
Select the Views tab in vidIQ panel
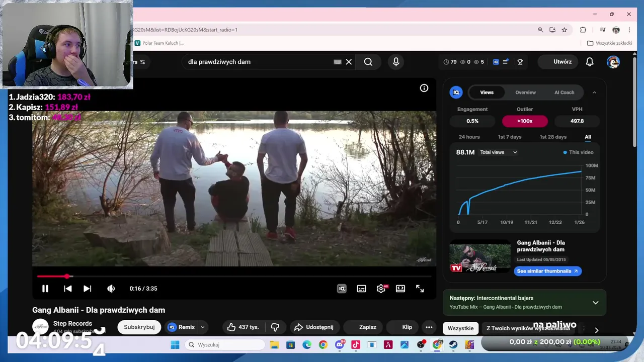click(x=487, y=93)
